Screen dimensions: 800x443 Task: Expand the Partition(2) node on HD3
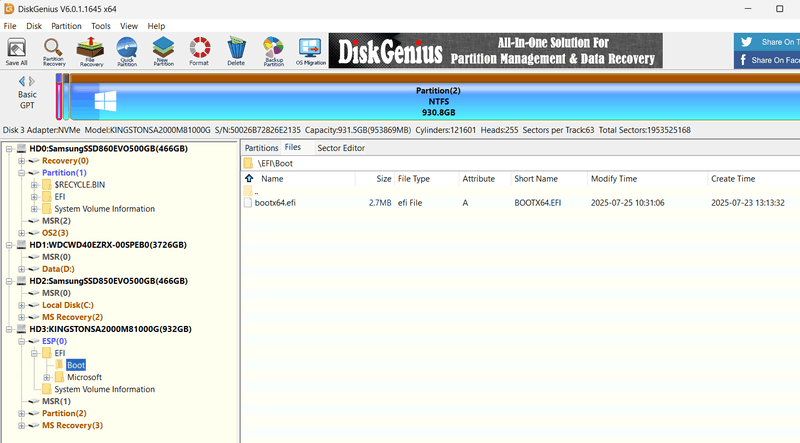click(21, 413)
